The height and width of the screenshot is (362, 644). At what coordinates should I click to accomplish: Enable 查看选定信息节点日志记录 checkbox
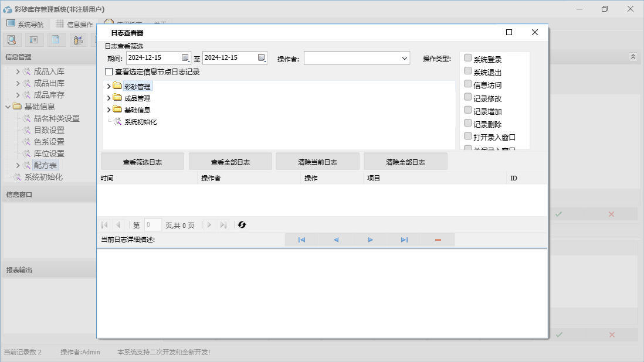[x=109, y=72]
